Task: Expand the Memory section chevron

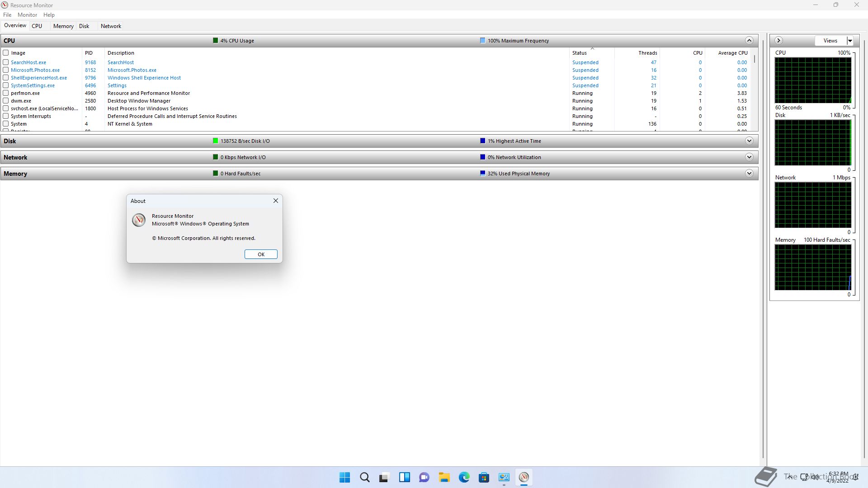Action: (x=749, y=174)
